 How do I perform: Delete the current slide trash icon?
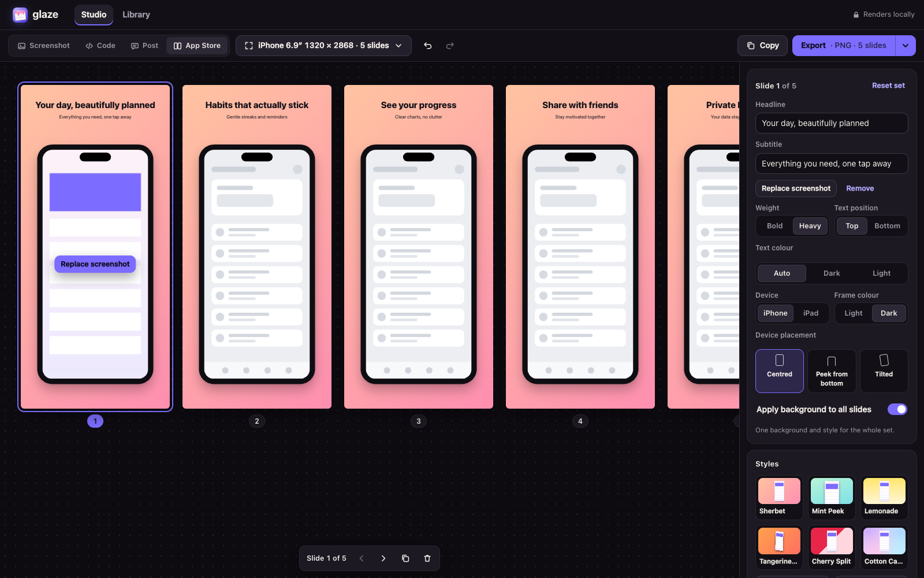427,558
